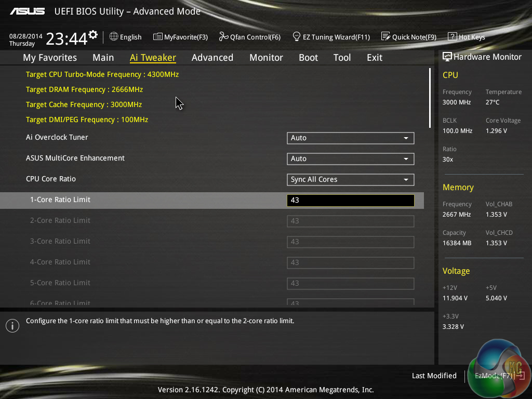Open the Tool tab
Image resolution: width=532 pixels, height=399 pixels.
342,58
